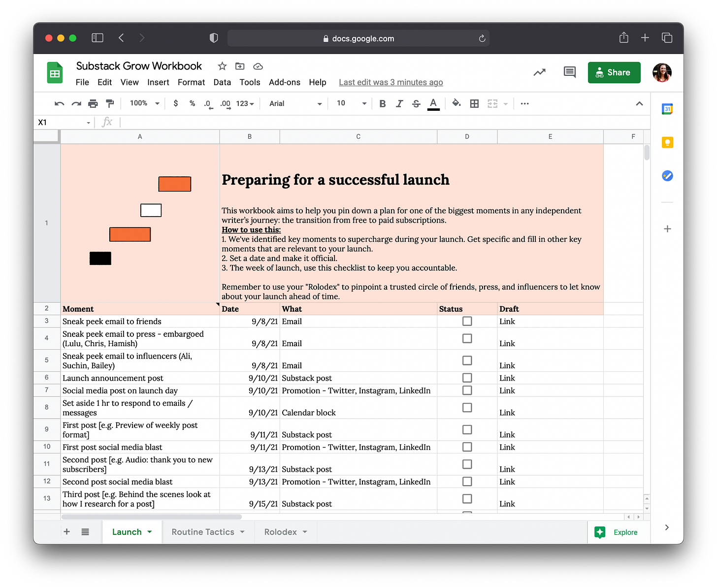
Task: Add a new sheet with plus
Action: coord(67,532)
